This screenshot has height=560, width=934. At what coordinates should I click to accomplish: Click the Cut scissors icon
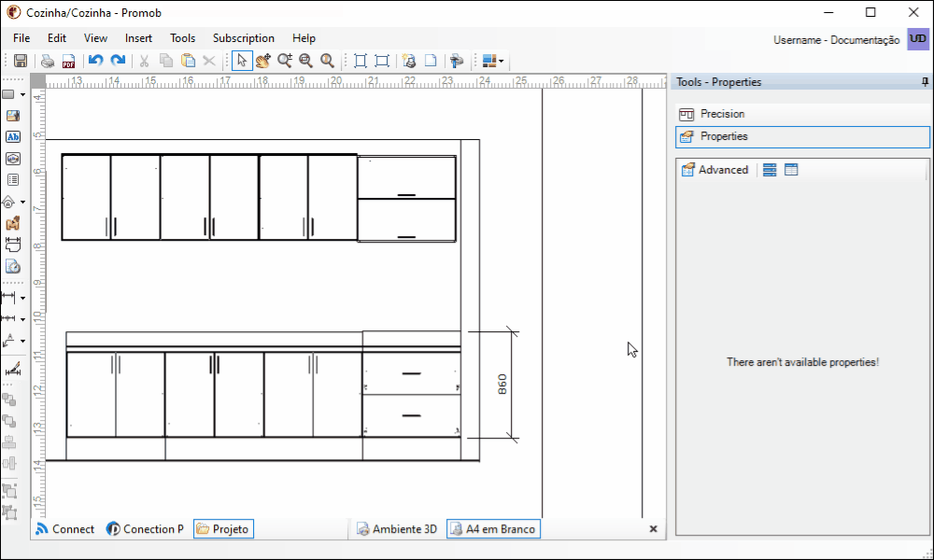point(144,61)
